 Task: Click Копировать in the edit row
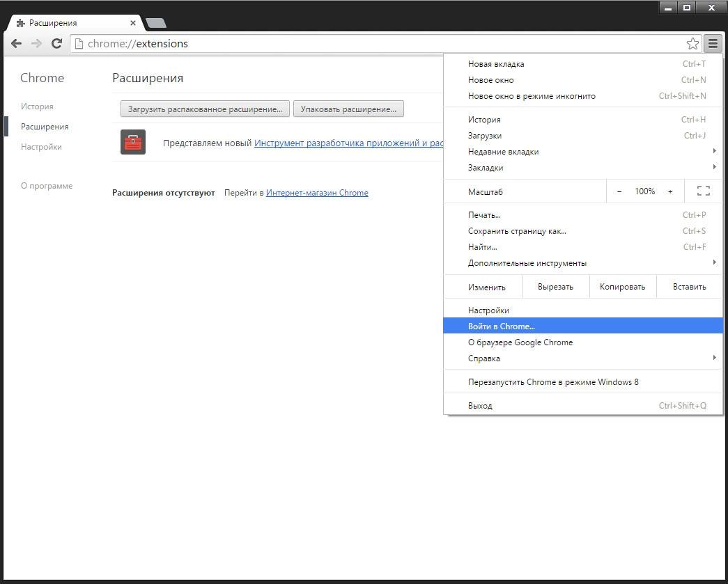pos(623,287)
